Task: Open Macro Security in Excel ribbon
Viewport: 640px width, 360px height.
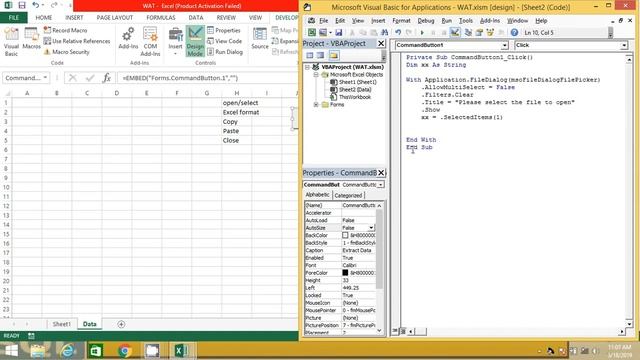Action: (x=67, y=52)
